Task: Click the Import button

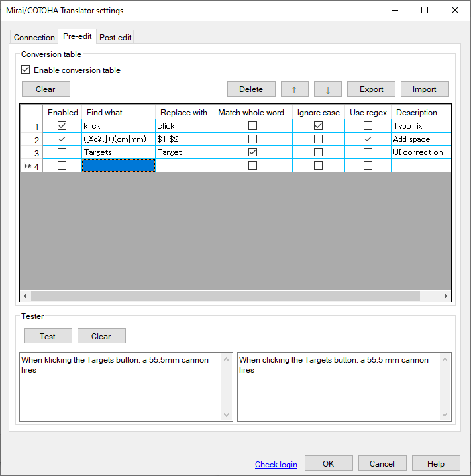Action: click(424, 89)
